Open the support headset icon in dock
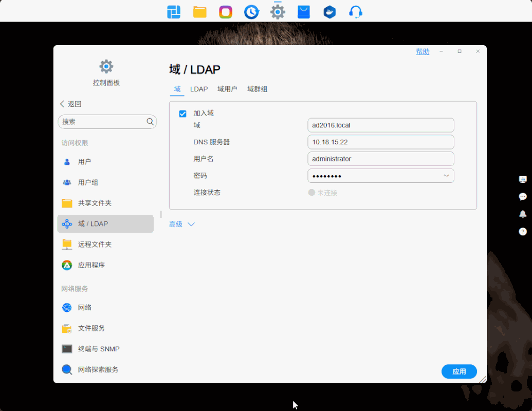 coord(356,12)
